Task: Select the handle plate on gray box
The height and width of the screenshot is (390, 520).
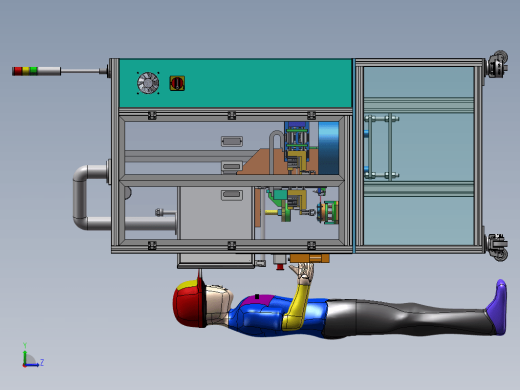Action: click(232, 195)
